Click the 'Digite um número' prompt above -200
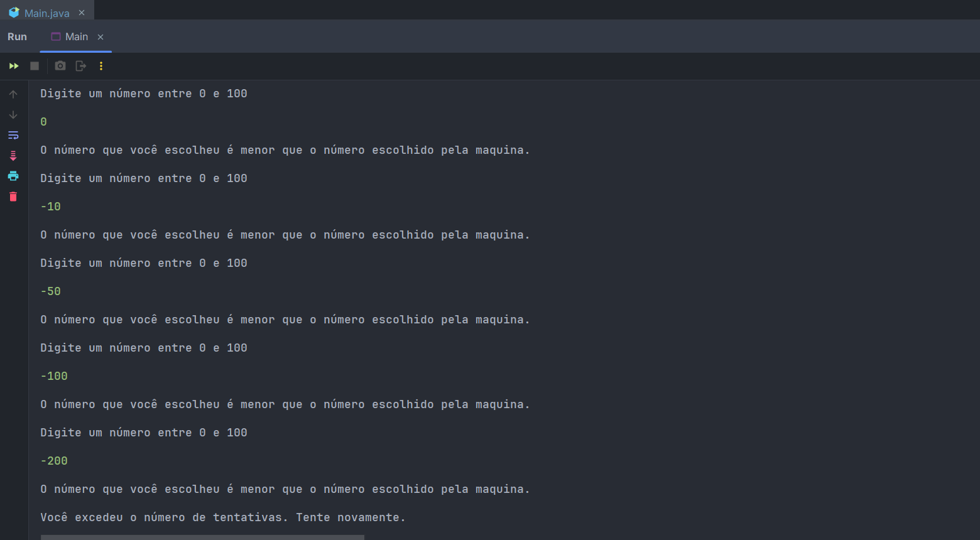 (x=144, y=433)
